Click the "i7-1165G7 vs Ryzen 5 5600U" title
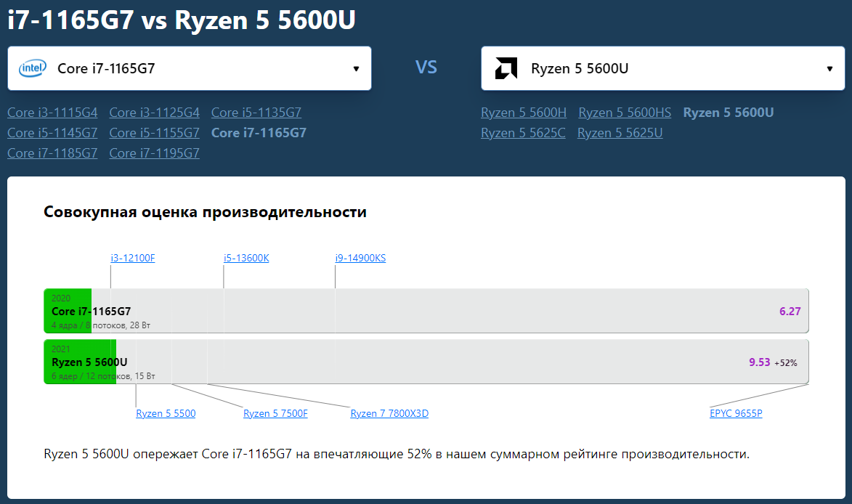The height and width of the screenshot is (504, 852). pos(181,20)
